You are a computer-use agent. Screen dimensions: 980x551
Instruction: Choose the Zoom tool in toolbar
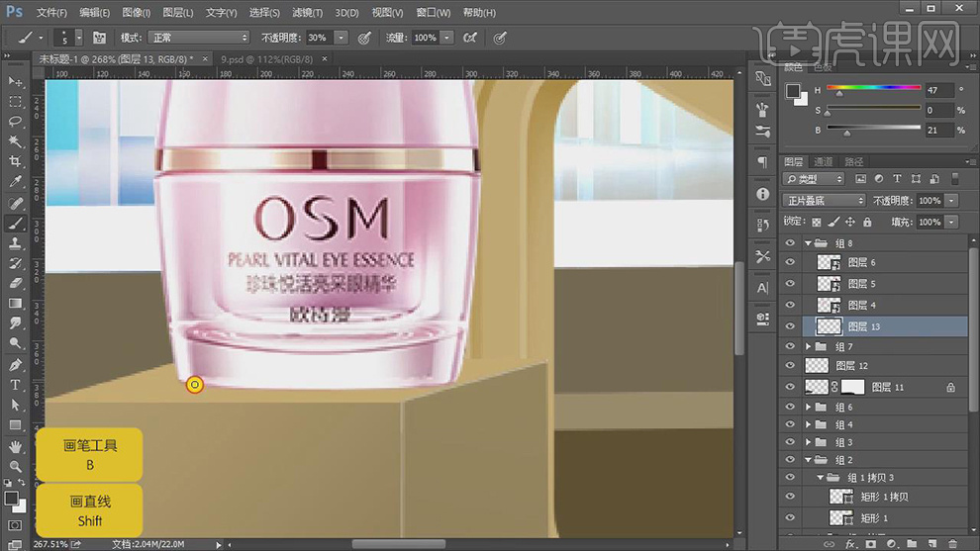pos(15,466)
